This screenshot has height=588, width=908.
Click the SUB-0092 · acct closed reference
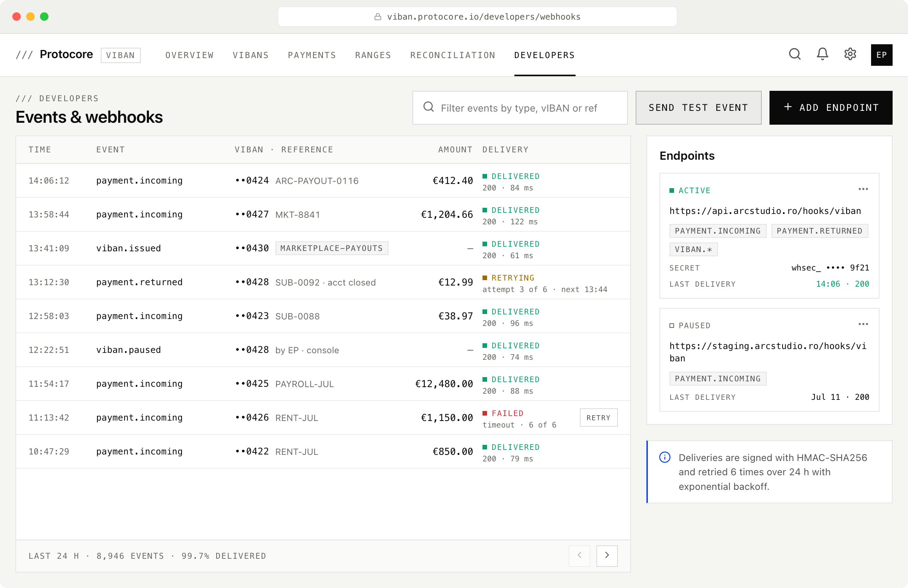click(x=325, y=282)
